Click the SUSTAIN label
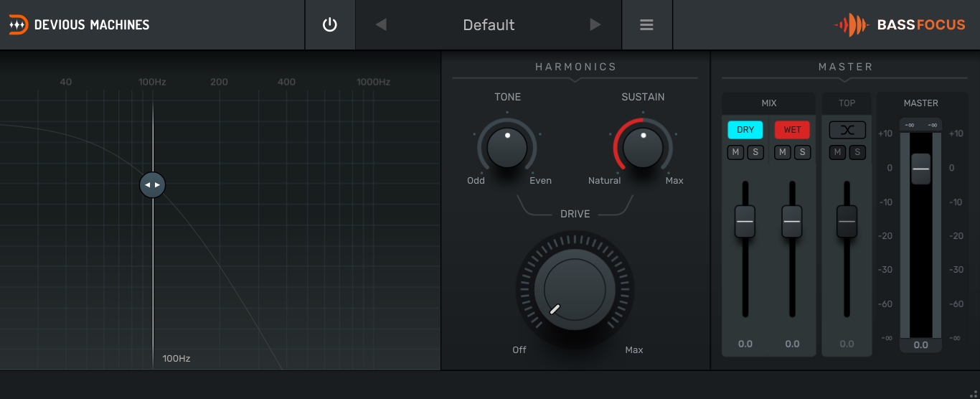980x399 pixels. click(x=643, y=97)
